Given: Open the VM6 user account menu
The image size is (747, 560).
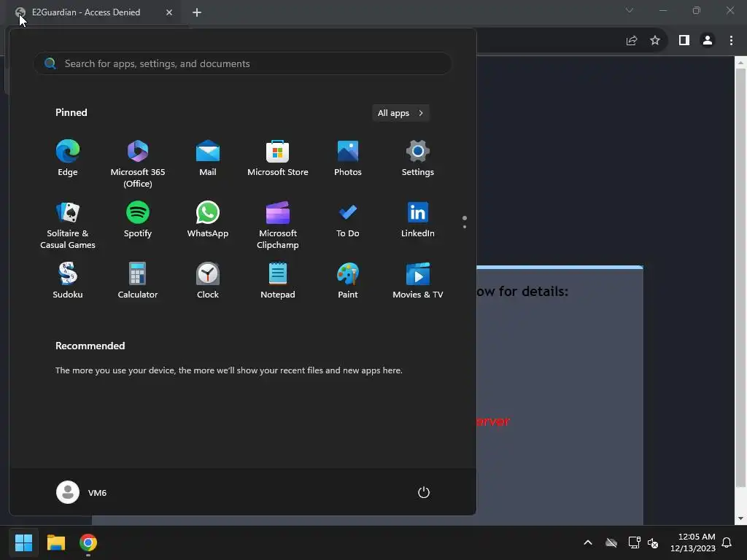Looking at the screenshot, I should 82,492.
